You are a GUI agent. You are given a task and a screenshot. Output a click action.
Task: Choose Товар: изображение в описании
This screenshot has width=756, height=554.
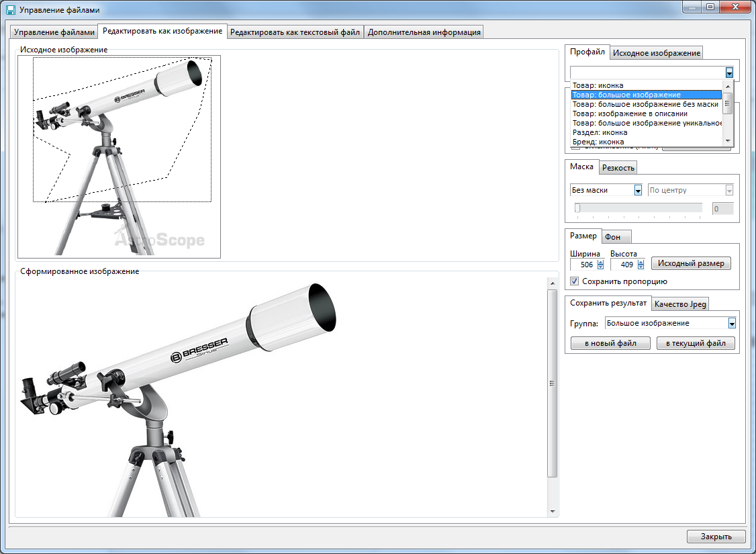tap(646, 113)
